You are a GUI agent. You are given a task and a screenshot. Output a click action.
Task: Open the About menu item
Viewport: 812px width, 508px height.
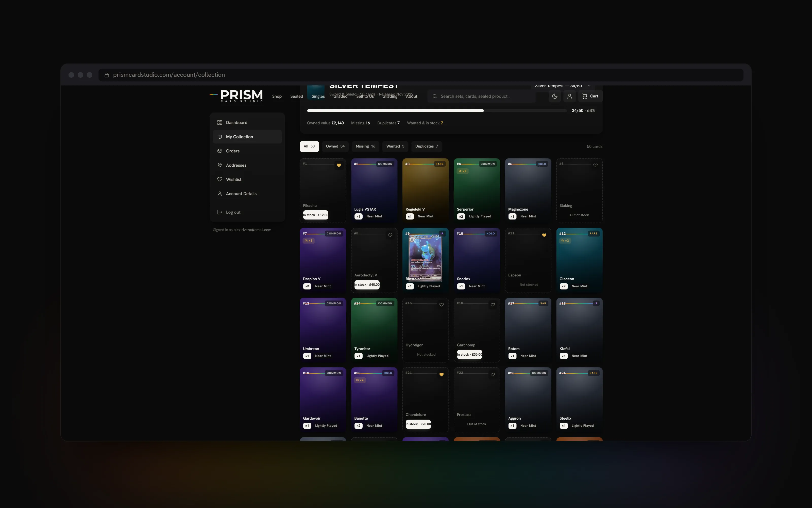tap(411, 97)
